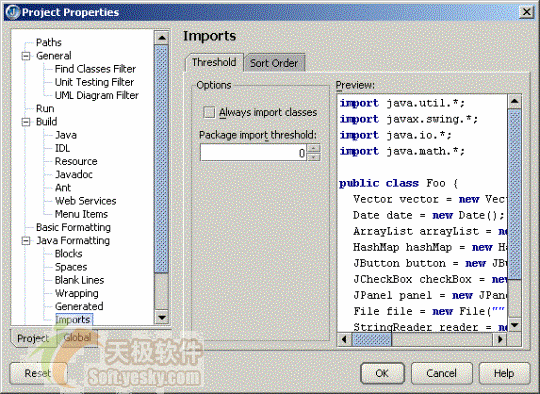The width and height of the screenshot is (540, 394).
Task: Click tree panel scroll up arrow
Action: [x=162, y=38]
